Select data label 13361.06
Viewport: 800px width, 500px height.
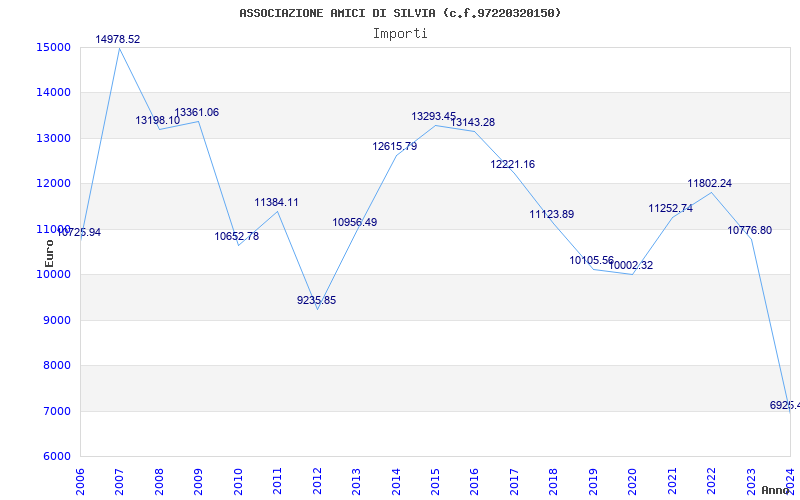[x=197, y=112]
